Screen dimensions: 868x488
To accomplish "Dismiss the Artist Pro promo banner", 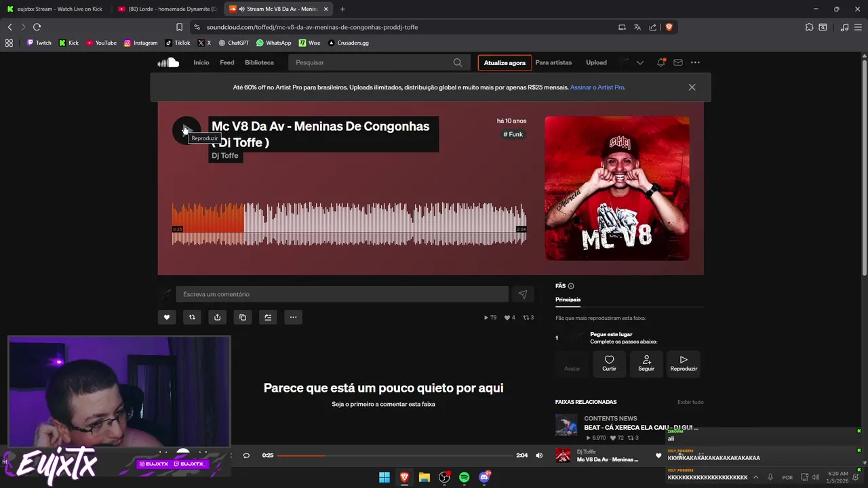I will (x=692, y=87).
